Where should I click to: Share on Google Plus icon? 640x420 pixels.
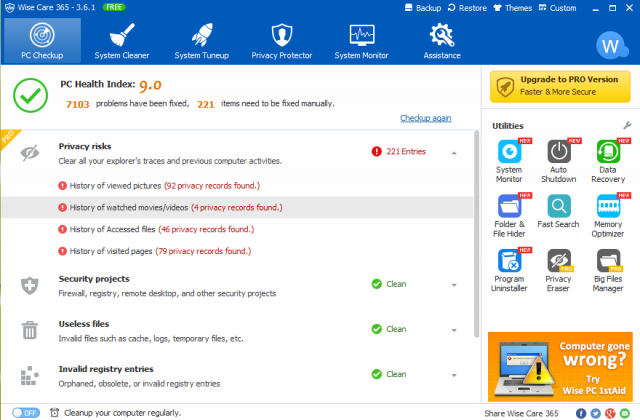pyautogui.click(x=610, y=413)
